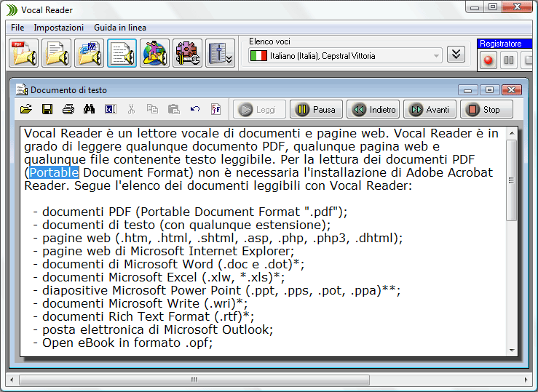Open the settings gear and wrench icon
Screen dimensions: 538x392
(187, 53)
